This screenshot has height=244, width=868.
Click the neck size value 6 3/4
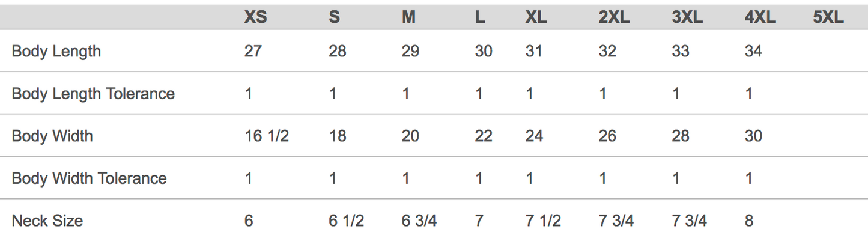(419, 221)
